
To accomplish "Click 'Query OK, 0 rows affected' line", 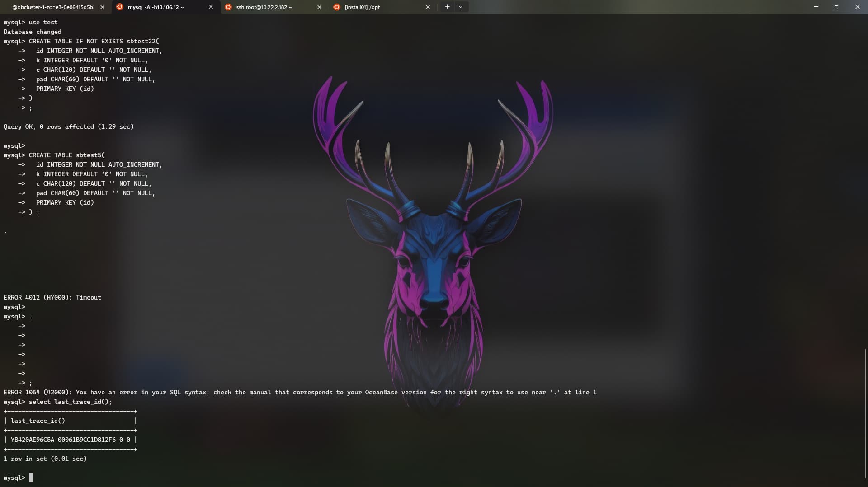I will click(69, 126).
